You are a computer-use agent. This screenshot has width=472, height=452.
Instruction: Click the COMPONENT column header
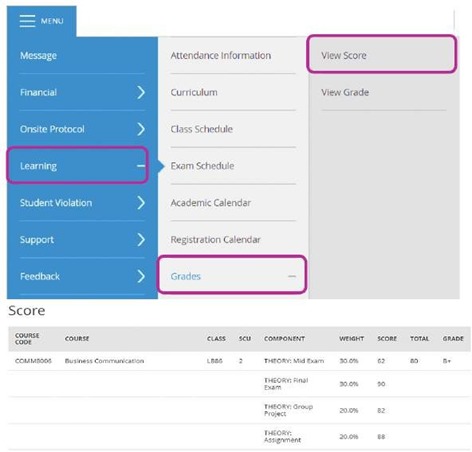284,339
